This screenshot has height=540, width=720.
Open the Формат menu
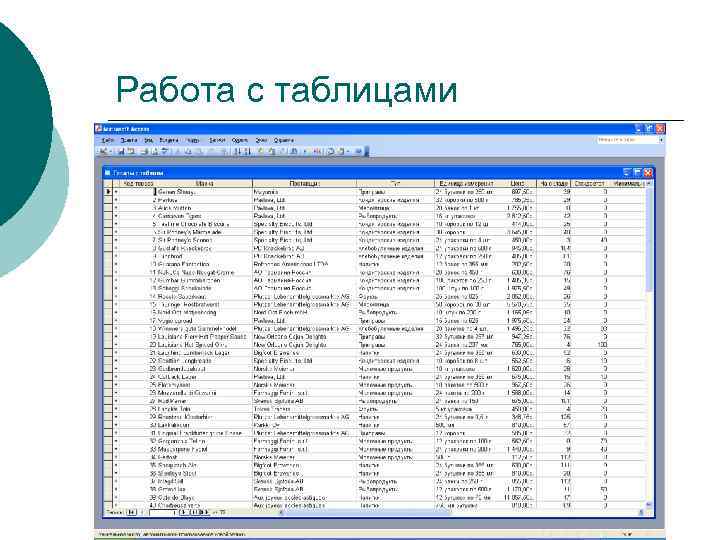point(192,140)
